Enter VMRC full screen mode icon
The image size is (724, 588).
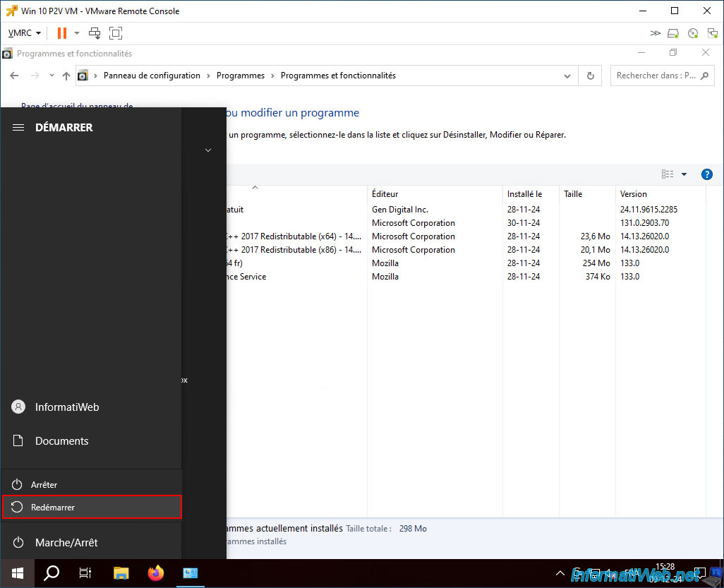pos(116,32)
